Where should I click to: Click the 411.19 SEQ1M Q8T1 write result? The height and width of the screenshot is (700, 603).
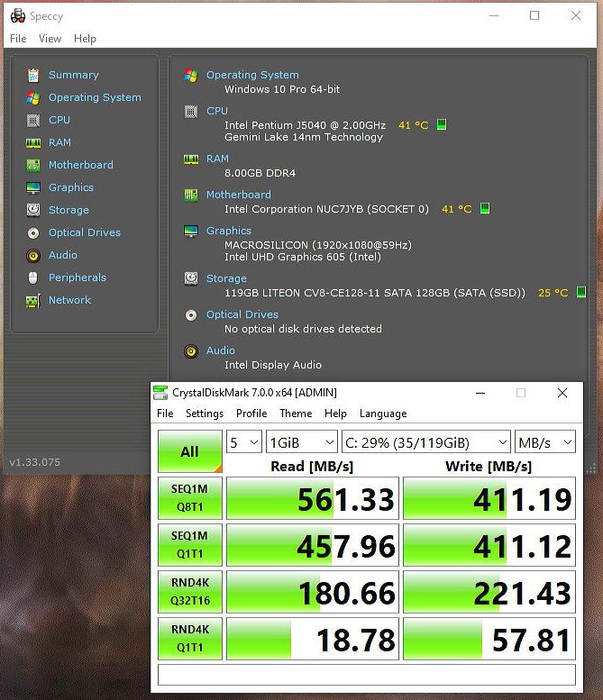489,498
